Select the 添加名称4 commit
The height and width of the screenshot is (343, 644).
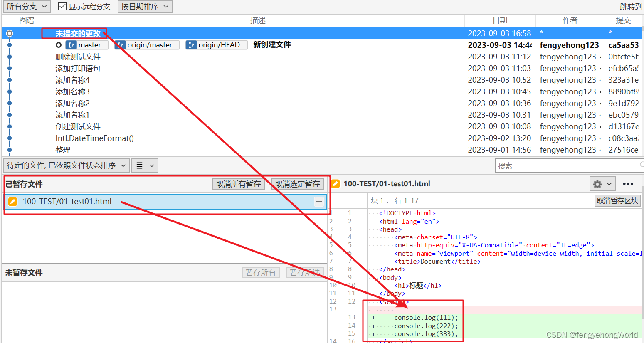click(73, 80)
